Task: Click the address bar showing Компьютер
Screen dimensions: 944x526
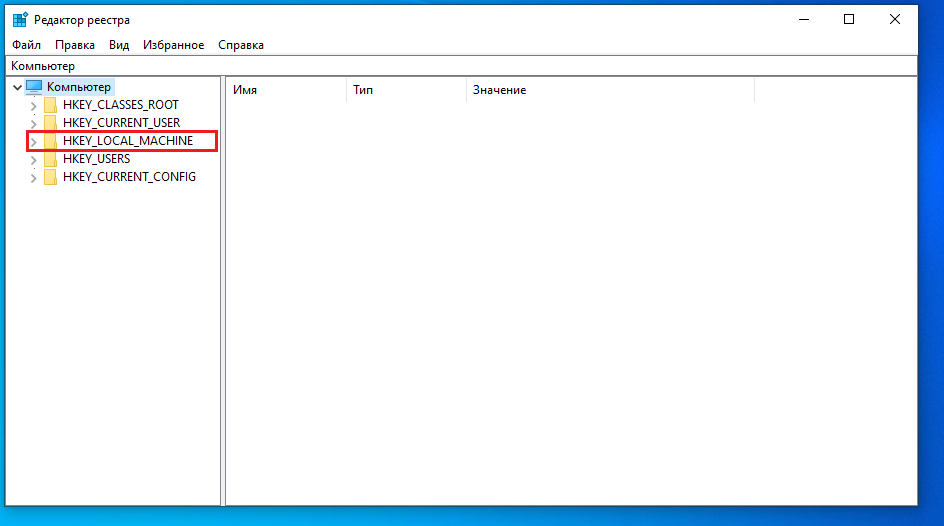Action: (461, 66)
